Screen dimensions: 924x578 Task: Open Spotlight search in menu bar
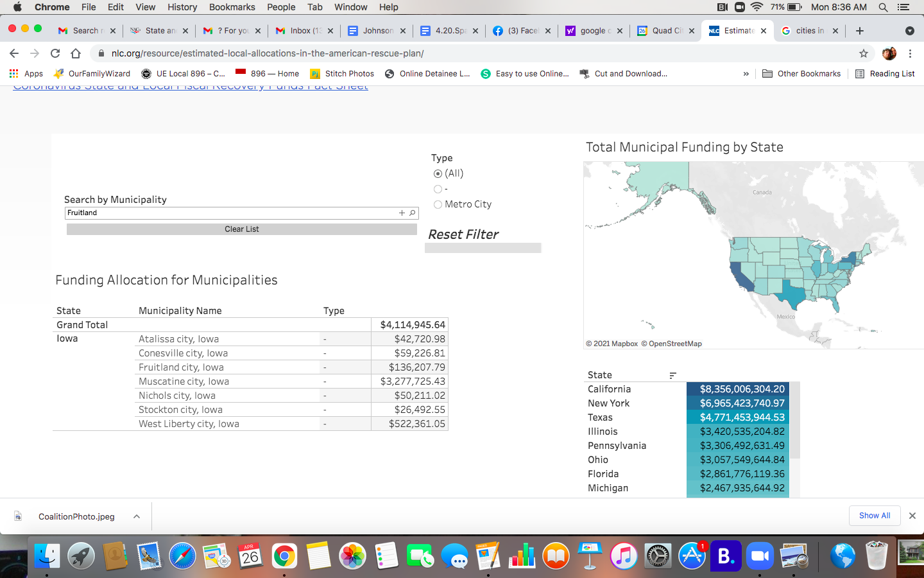pyautogui.click(x=883, y=7)
